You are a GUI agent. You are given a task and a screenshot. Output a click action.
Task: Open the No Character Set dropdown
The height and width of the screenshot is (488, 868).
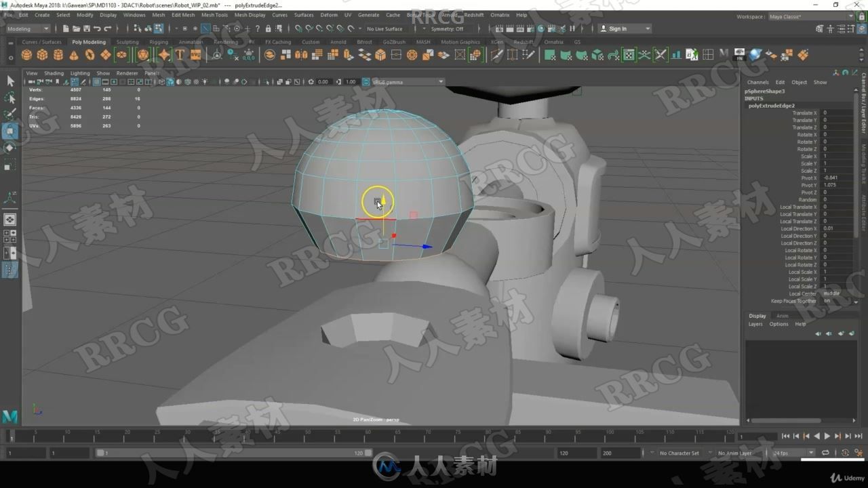(x=679, y=453)
